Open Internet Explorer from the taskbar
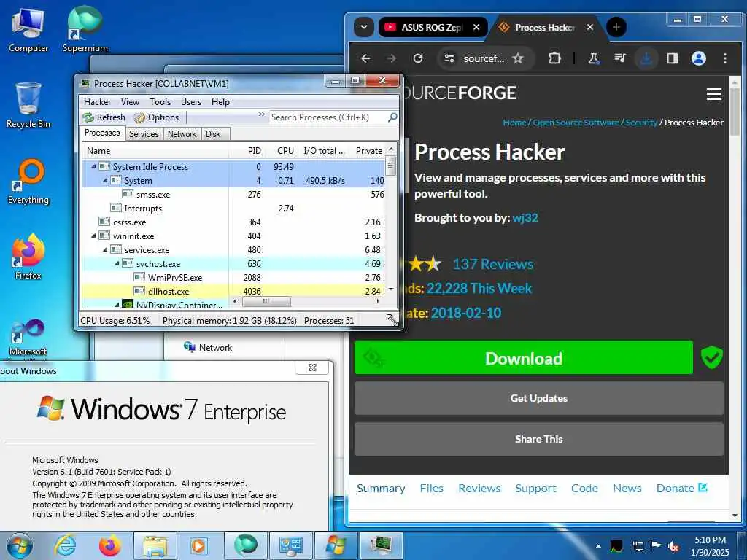747x560 pixels. click(x=65, y=545)
